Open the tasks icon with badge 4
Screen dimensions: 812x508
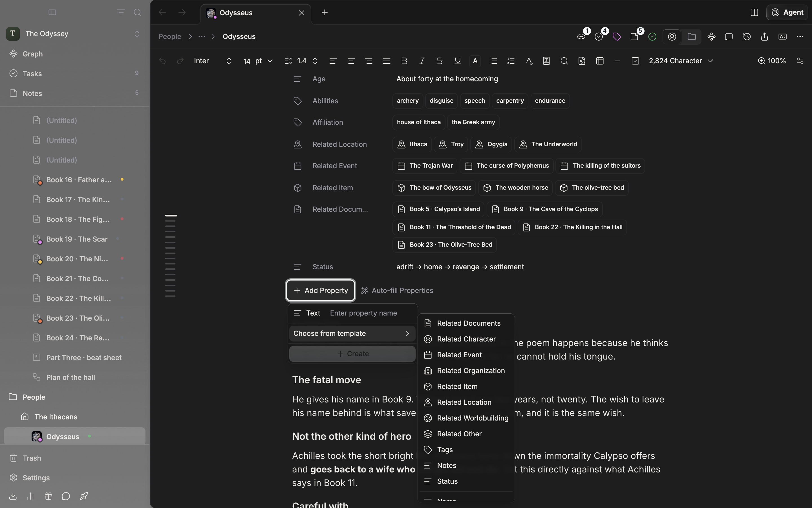[x=599, y=37]
